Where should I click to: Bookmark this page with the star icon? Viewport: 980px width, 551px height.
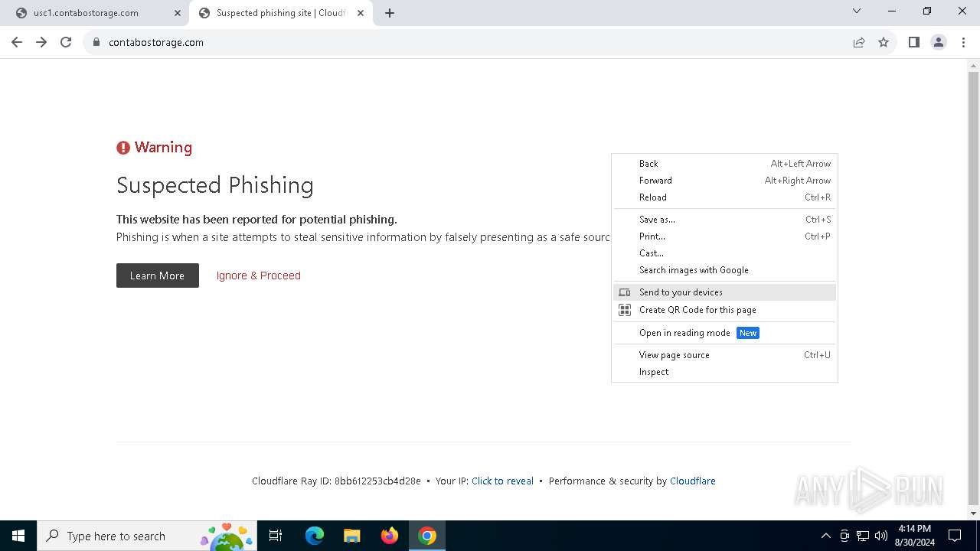[884, 42]
